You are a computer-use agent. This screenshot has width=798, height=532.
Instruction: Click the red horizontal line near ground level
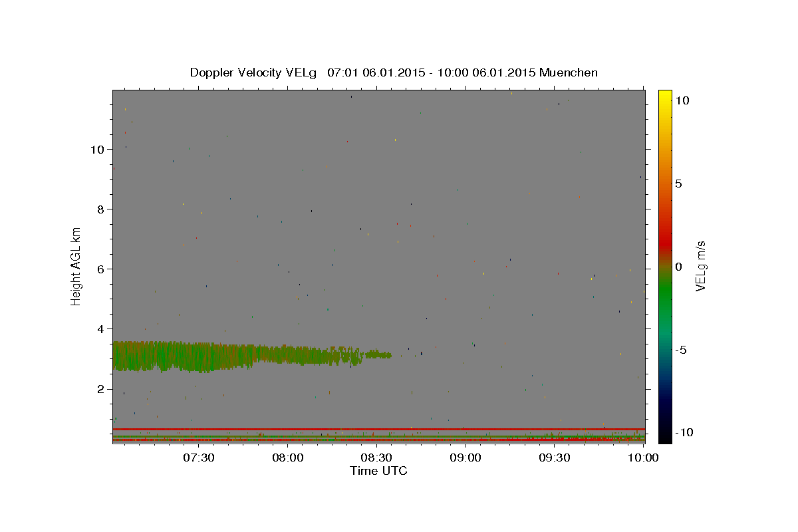pos(378,429)
